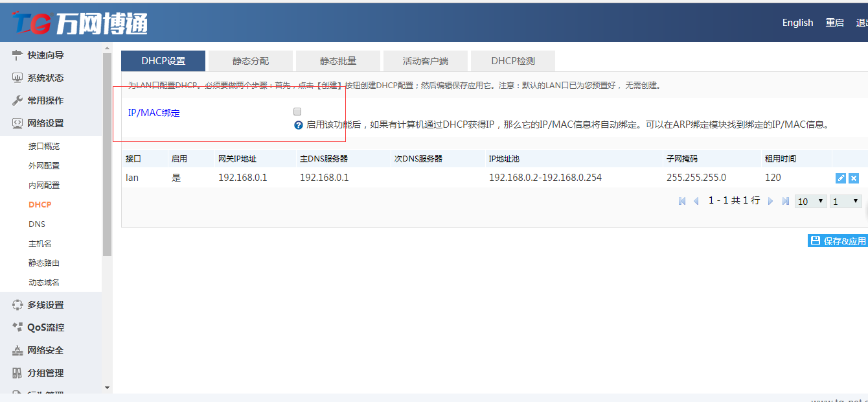Image resolution: width=868 pixels, height=402 pixels.
Task: Switch the language to English
Action: pos(797,22)
